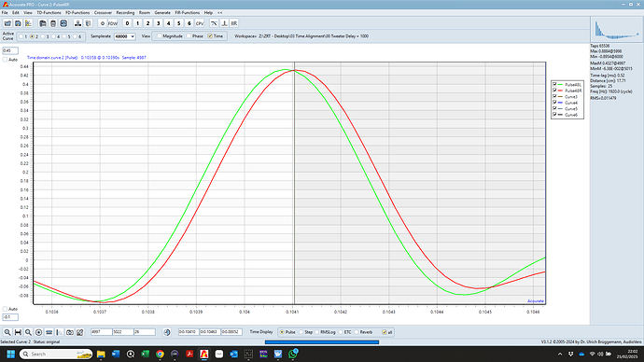Open the TD-Functions menu
Viewport: 644px width, 362px height.
point(49,13)
